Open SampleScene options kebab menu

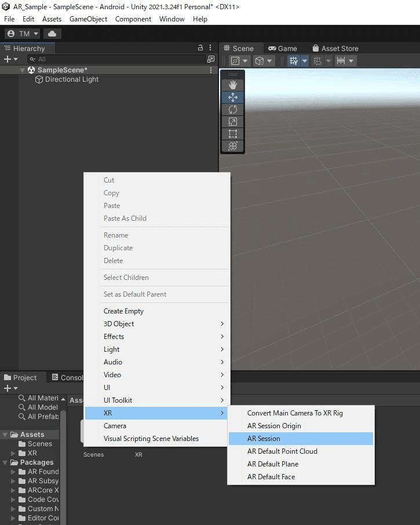211,70
